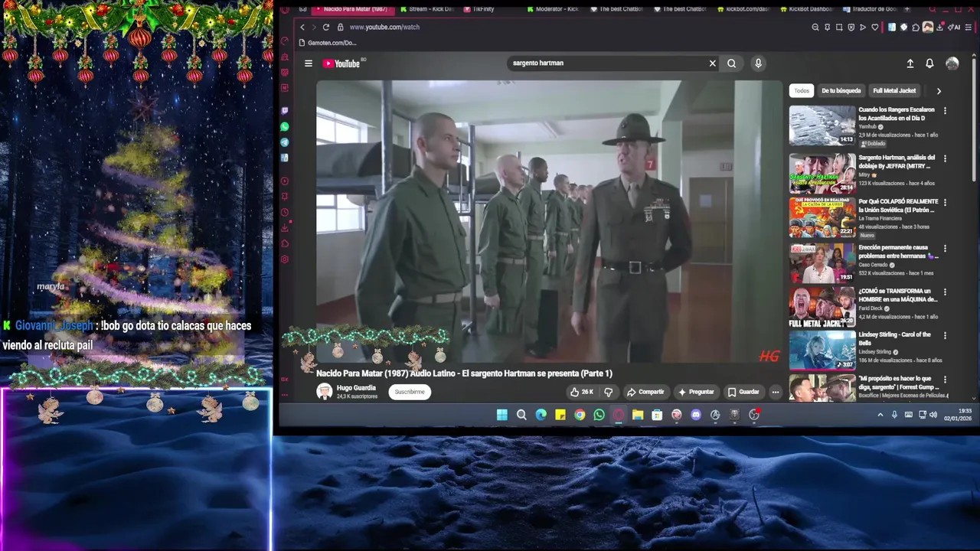The image size is (980, 551).
Task: Open YouTube notifications bell
Action: pyautogui.click(x=929, y=64)
